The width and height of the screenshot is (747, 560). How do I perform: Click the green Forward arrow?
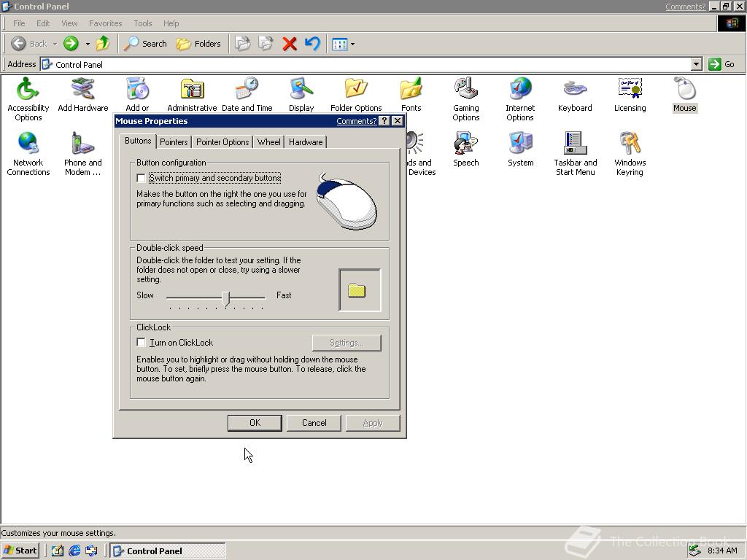pos(71,44)
